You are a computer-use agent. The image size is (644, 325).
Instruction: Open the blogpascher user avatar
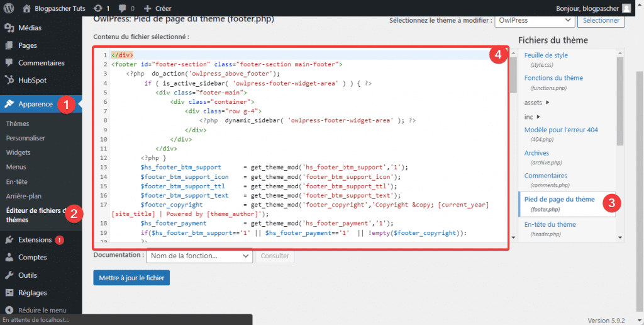[626, 8]
